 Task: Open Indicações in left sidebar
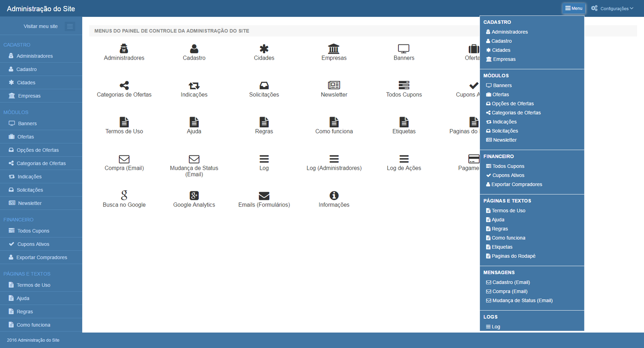pos(41,177)
